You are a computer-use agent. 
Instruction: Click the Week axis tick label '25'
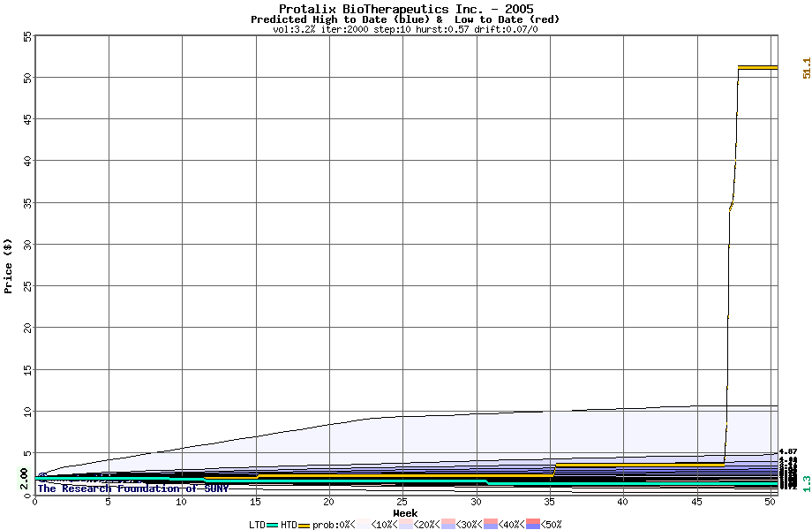(402, 502)
